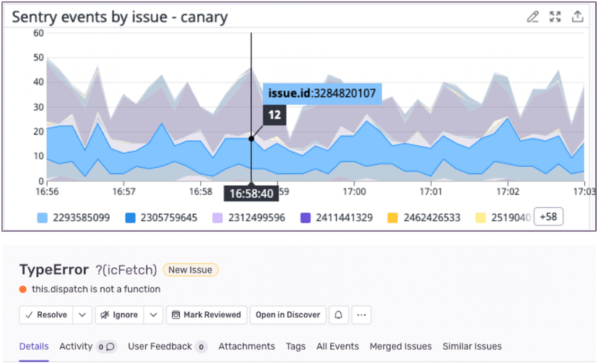Expand the +58 more legend items

coord(548,217)
